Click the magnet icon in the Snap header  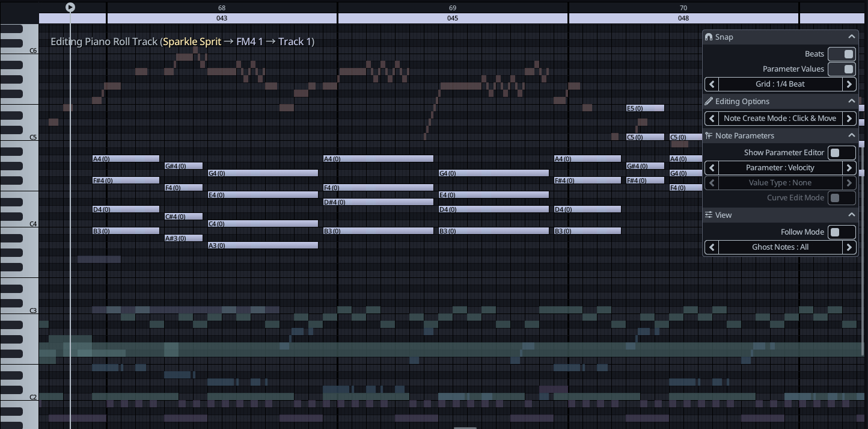point(709,37)
